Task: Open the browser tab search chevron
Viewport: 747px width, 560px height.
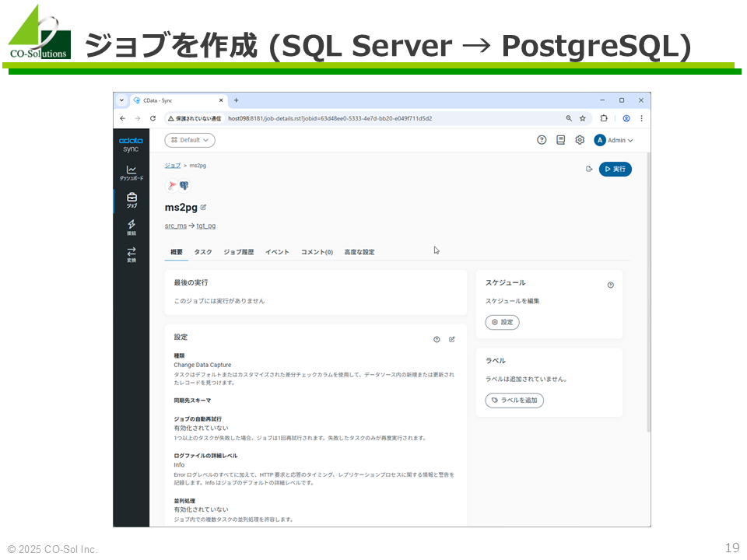Action: 121,100
